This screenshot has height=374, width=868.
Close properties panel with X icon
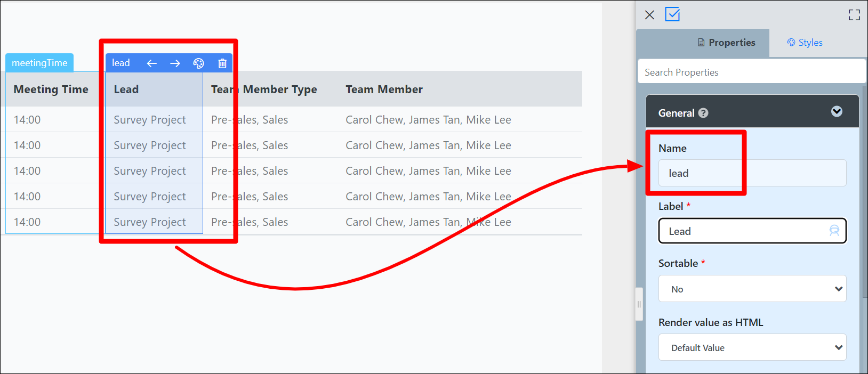pos(649,15)
